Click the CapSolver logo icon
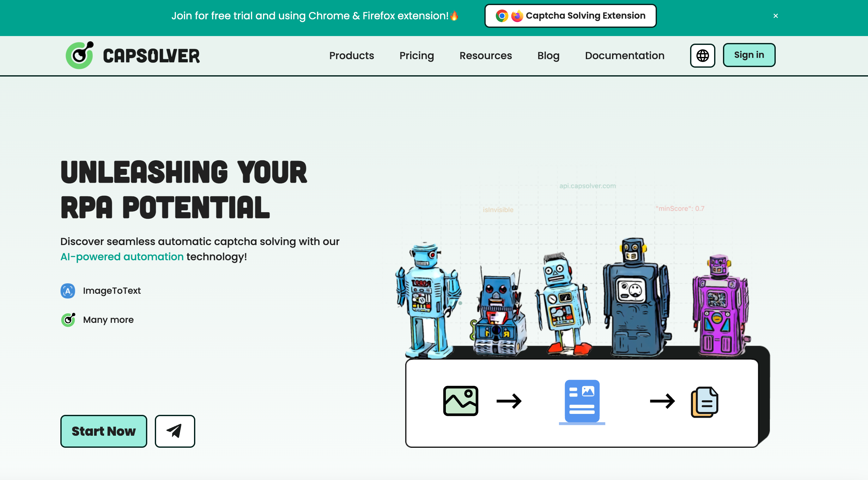Screen dimensions: 868x480 click(80, 55)
